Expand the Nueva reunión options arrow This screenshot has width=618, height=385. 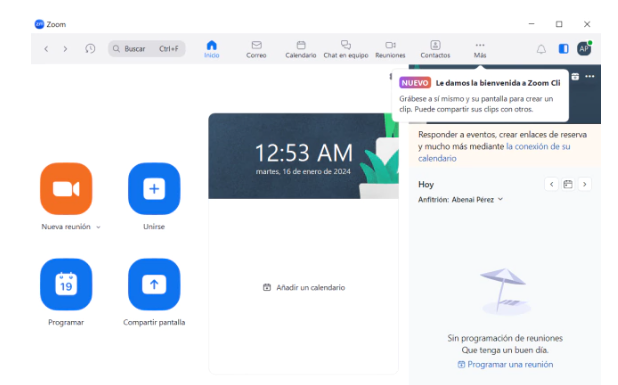click(x=99, y=227)
